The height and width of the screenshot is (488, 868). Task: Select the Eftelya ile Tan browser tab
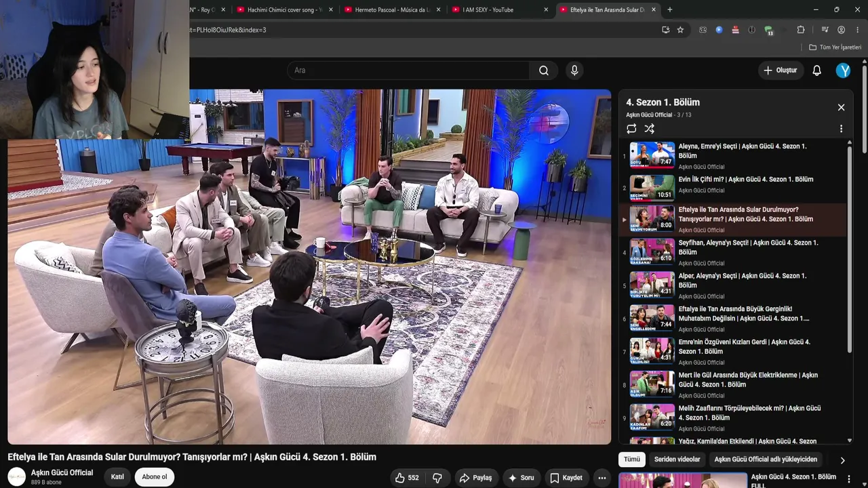click(x=608, y=9)
